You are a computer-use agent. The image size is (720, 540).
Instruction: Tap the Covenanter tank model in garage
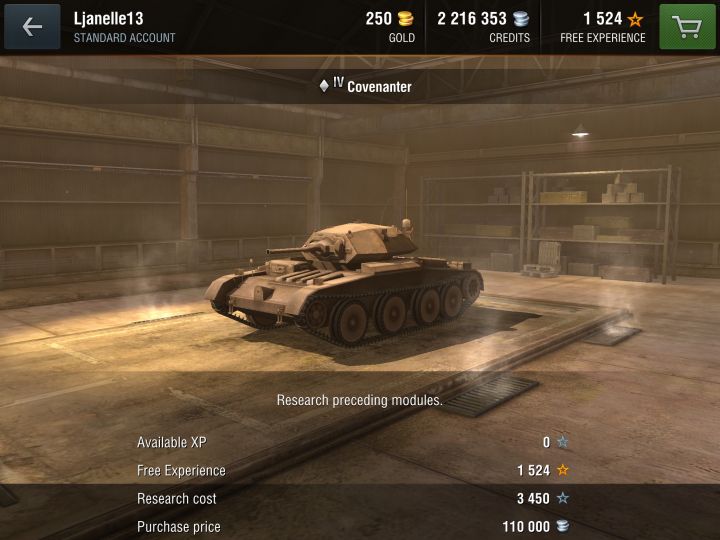[344, 282]
